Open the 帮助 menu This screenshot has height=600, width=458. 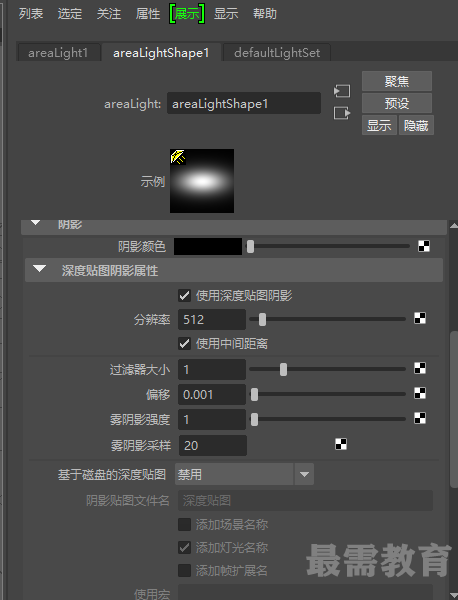pos(265,14)
